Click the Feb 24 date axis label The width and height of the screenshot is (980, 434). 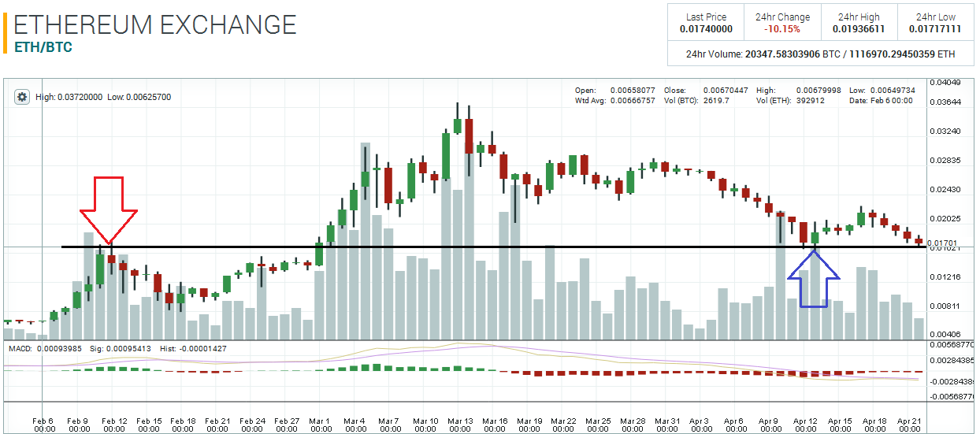[252, 425]
